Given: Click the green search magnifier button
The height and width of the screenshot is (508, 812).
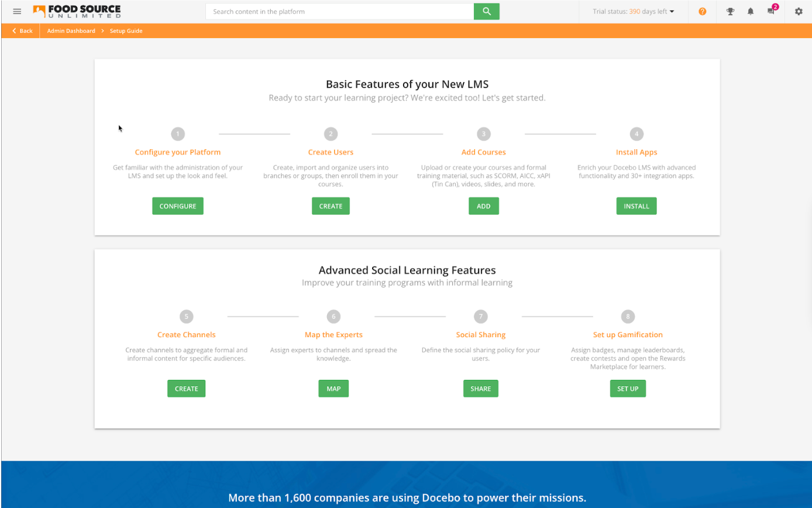Looking at the screenshot, I should click(x=486, y=11).
